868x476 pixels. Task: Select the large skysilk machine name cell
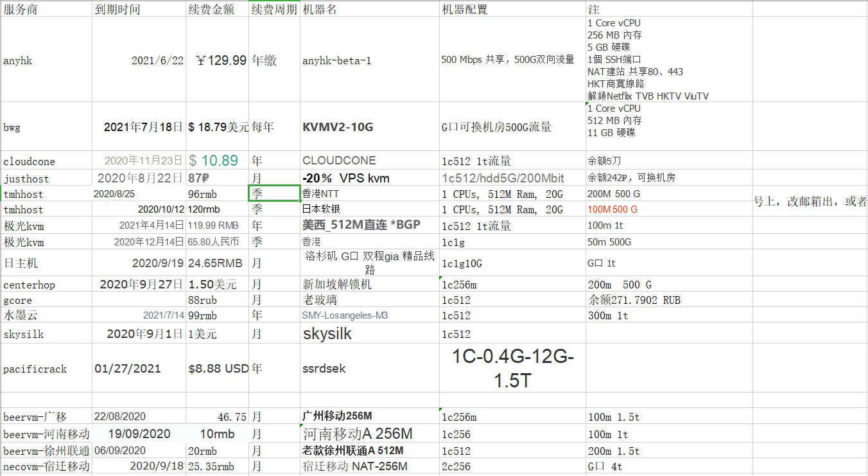click(370, 333)
